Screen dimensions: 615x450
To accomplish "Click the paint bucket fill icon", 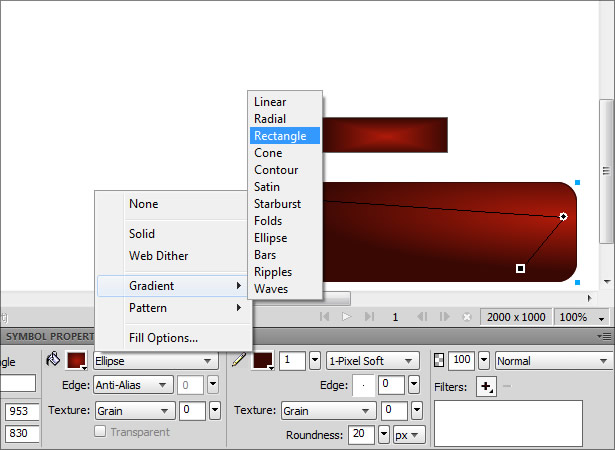I will coord(53,359).
